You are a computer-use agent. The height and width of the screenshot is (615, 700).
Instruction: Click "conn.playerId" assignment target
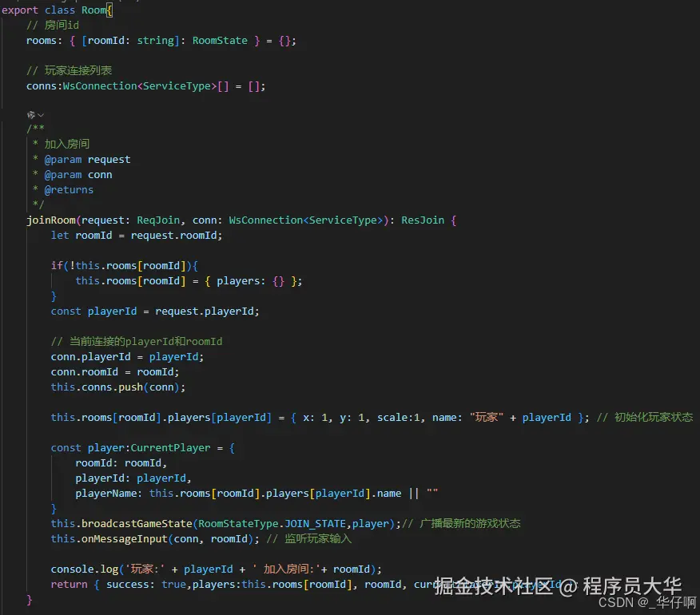(90, 356)
